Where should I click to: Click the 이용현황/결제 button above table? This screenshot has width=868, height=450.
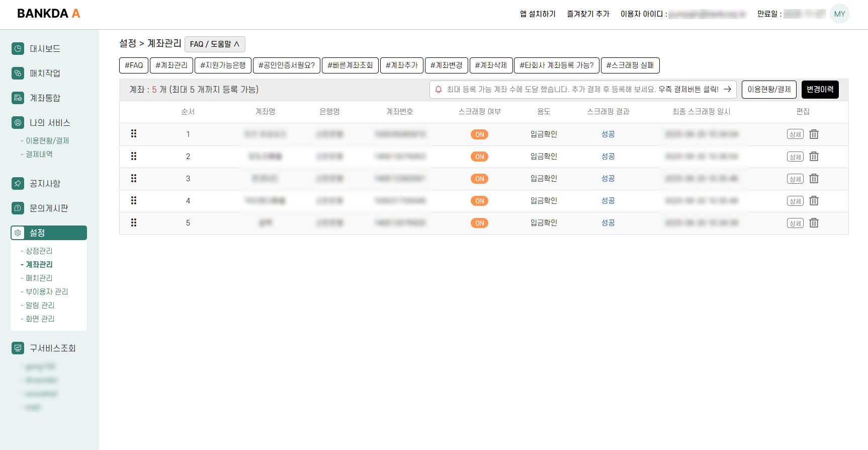[x=768, y=90]
